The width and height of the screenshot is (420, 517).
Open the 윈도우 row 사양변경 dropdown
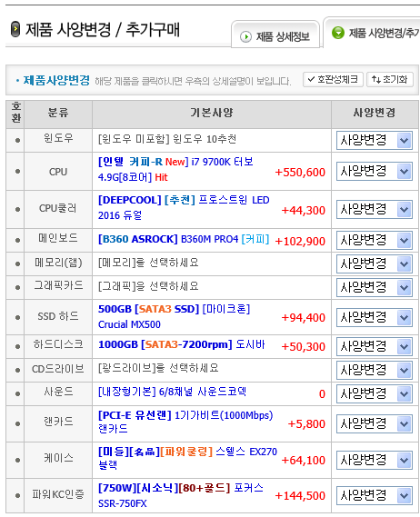coord(375,141)
